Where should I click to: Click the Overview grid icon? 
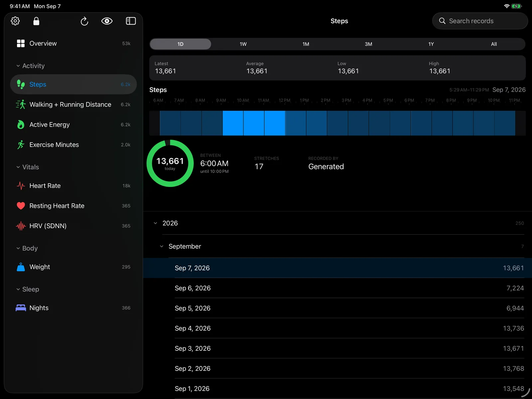coord(21,44)
